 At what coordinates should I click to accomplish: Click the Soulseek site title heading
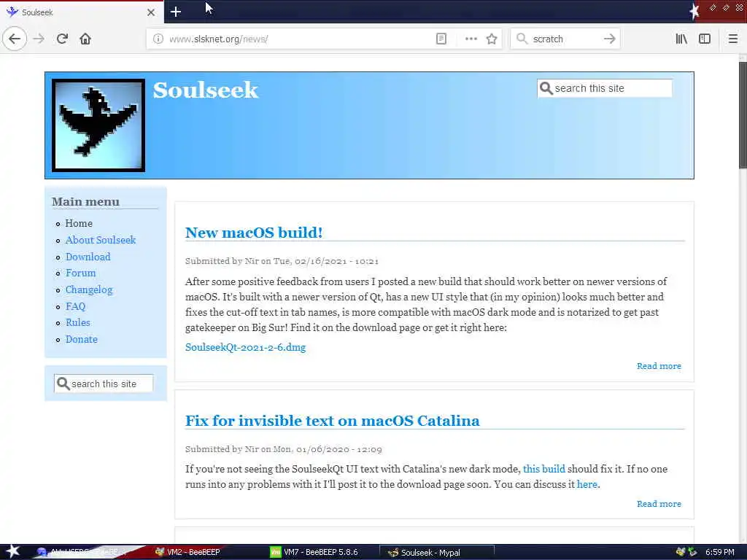205,90
